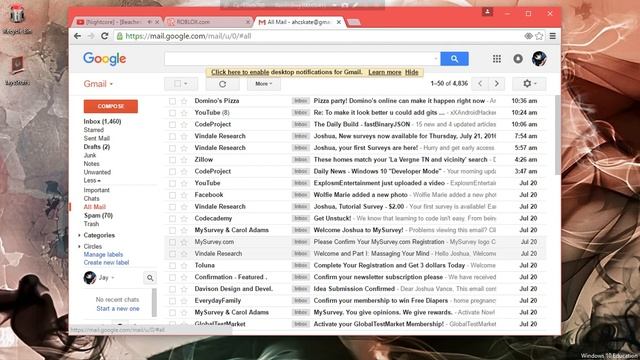Open the Google apps grid
This screenshot has width=640, height=360.
tap(497, 59)
